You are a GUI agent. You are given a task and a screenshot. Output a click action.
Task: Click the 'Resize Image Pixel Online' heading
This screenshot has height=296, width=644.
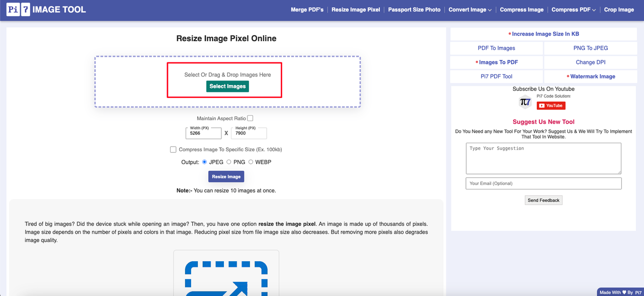coord(226,39)
